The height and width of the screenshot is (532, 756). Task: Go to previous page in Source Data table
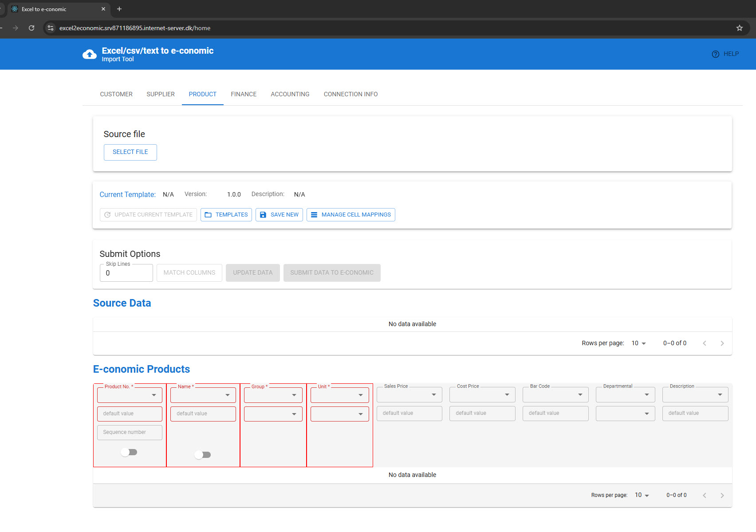[704, 343]
